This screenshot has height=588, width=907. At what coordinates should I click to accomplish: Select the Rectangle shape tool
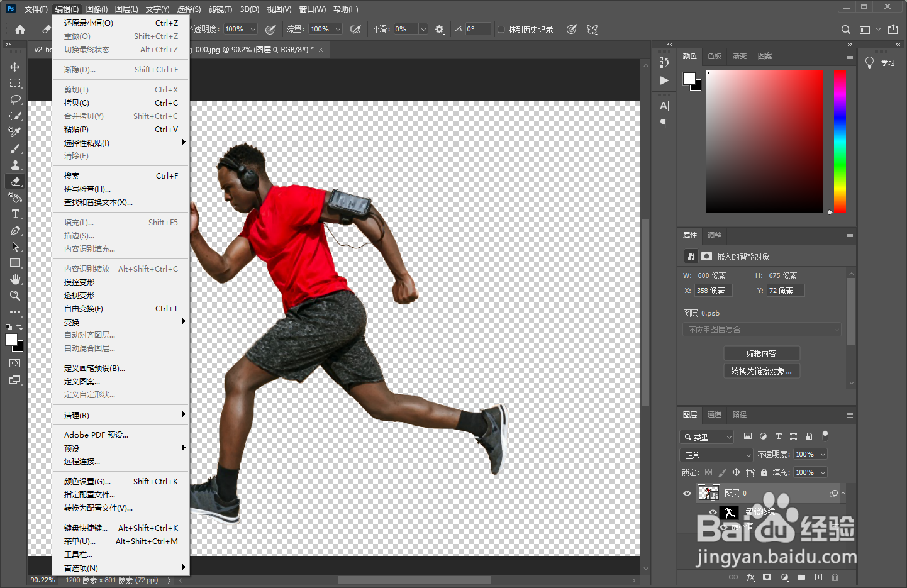coord(15,263)
